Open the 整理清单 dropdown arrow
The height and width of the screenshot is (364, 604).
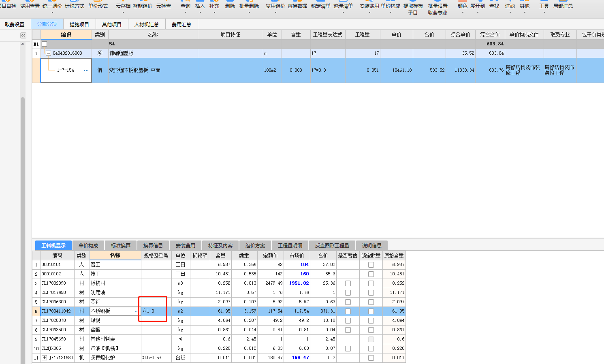coord(343,13)
